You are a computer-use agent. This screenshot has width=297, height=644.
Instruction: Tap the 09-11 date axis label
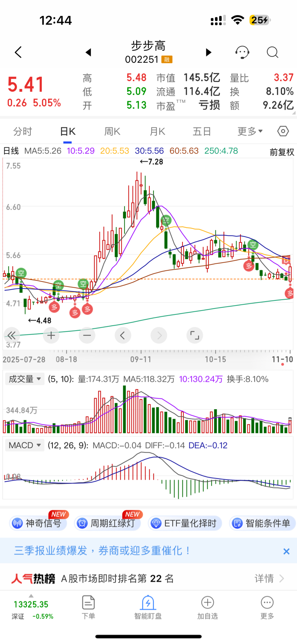[141, 359]
